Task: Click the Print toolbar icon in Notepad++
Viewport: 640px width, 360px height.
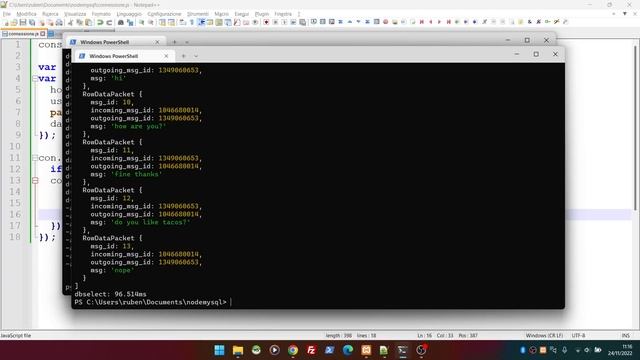Action: [x=59, y=22]
